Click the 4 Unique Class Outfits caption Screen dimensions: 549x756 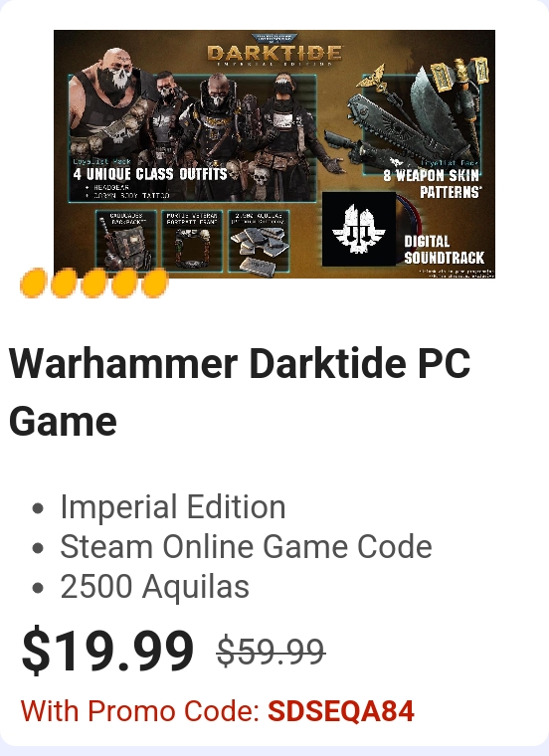click(x=150, y=173)
